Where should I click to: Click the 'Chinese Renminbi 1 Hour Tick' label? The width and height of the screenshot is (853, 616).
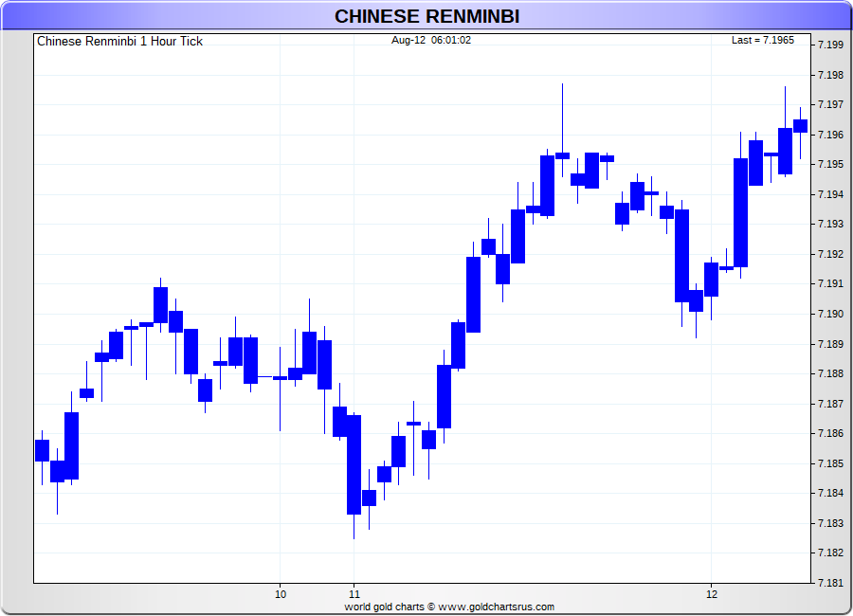pos(119,42)
